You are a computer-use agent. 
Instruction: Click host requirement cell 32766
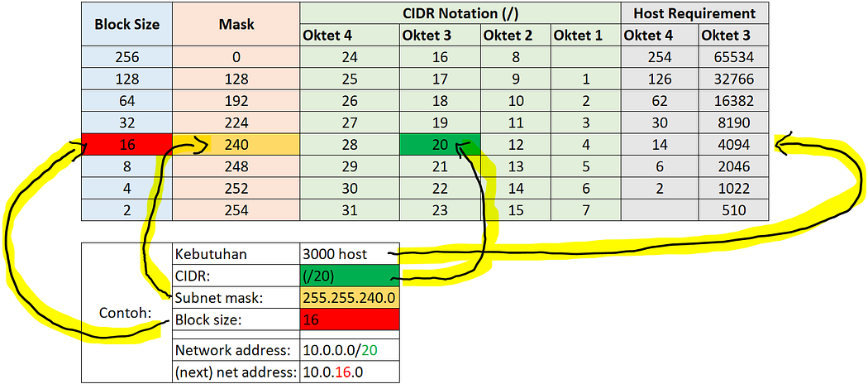coord(733,79)
